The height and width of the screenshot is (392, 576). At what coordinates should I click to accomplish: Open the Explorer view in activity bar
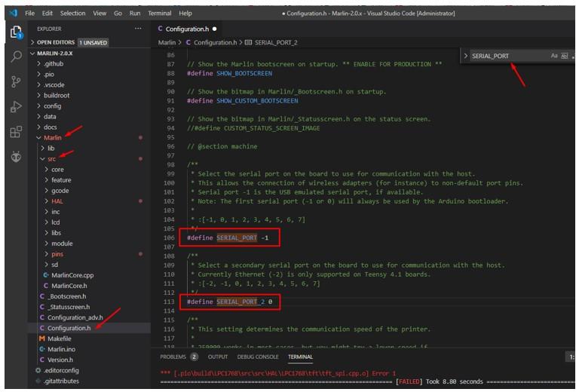[x=16, y=32]
